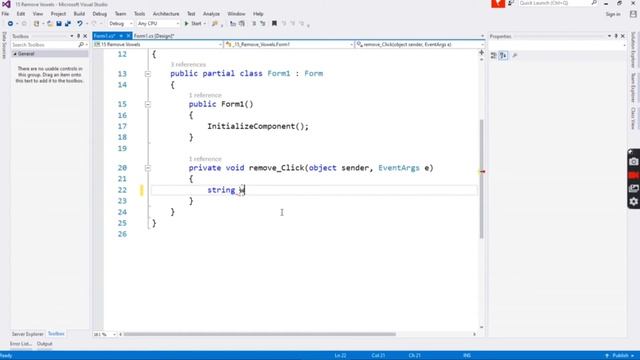Open the Help menu
Screen dimensions: 640x360
(x=258, y=14)
